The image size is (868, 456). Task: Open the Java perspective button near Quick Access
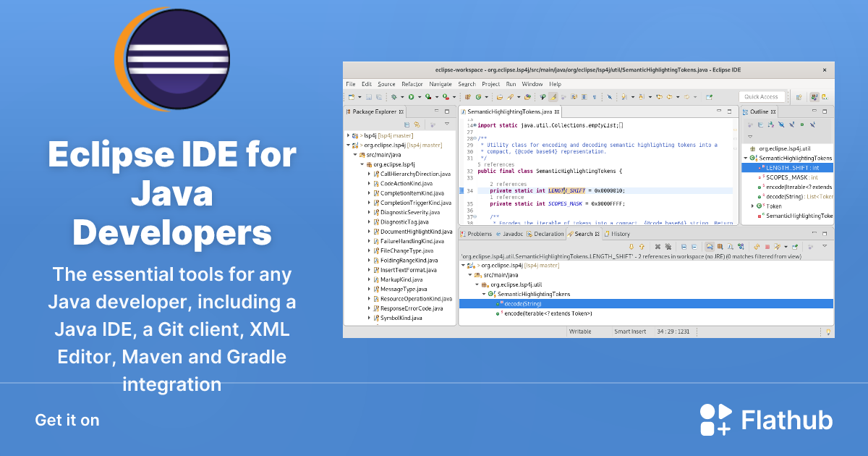point(814,96)
